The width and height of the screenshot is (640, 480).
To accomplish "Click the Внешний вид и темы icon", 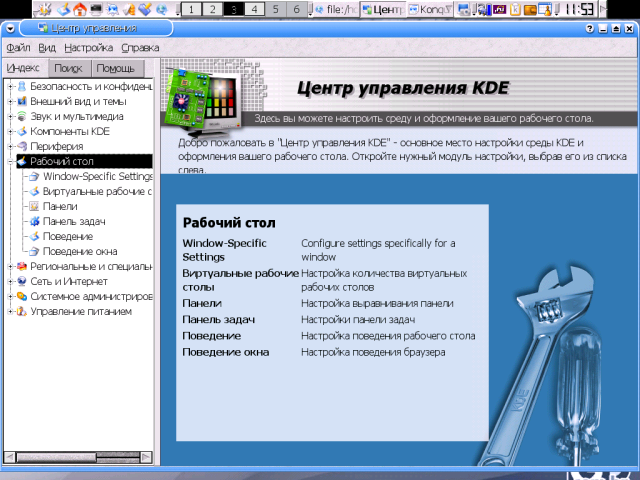I will (21, 101).
